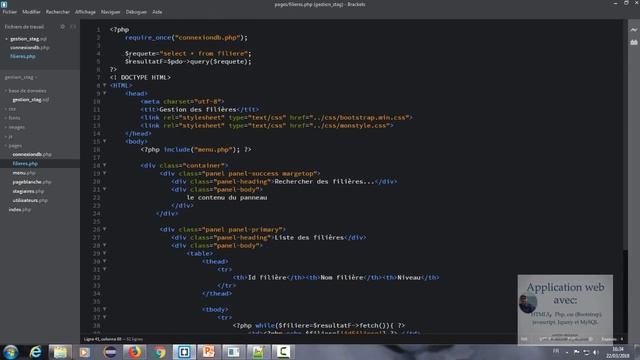Open pageblanche.php in the file tree
The image size is (640, 360).
(32, 182)
